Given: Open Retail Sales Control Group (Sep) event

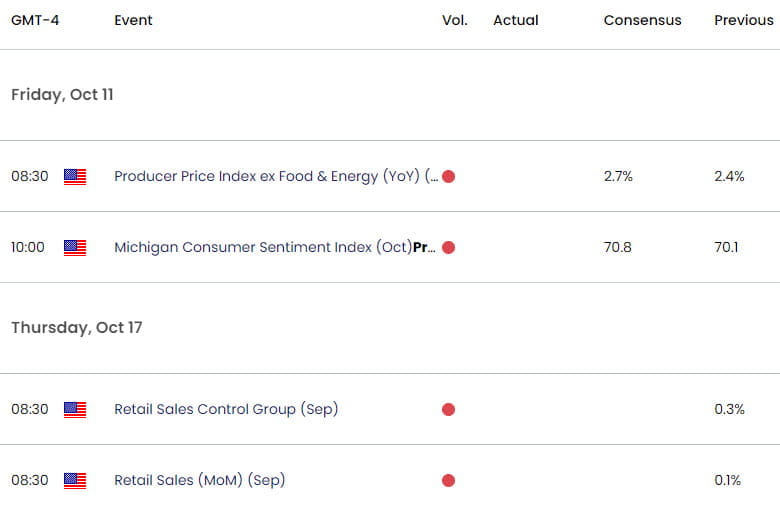Looking at the screenshot, I should coord(226,409).
